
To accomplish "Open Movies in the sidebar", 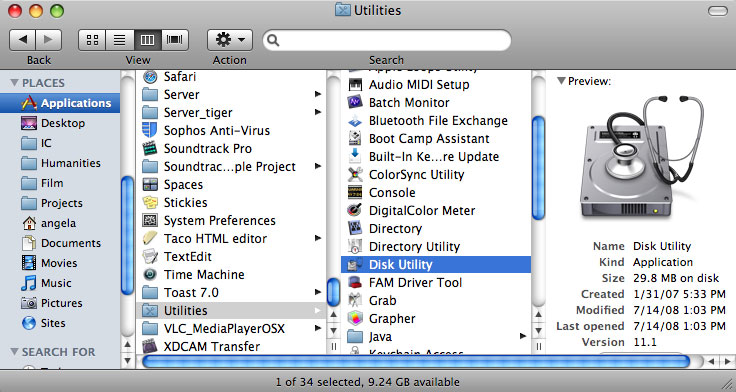I will click(x=59, y=263).
